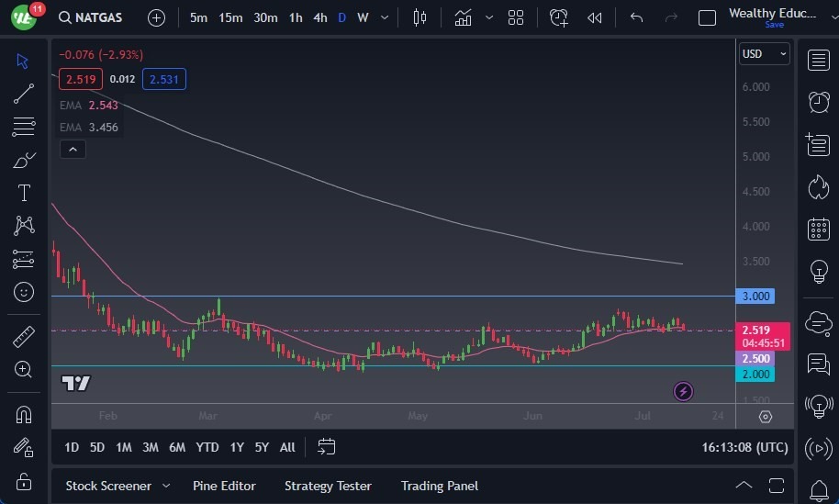
Task: Expand the timeframe interval dropdown arrow
Action: pyautogui.click(x=384, y=17)
